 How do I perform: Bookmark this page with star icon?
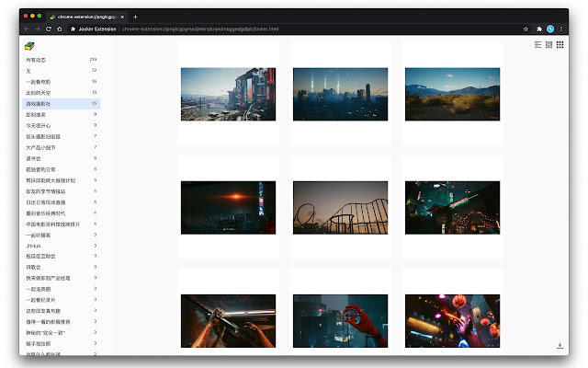point(526,29)
